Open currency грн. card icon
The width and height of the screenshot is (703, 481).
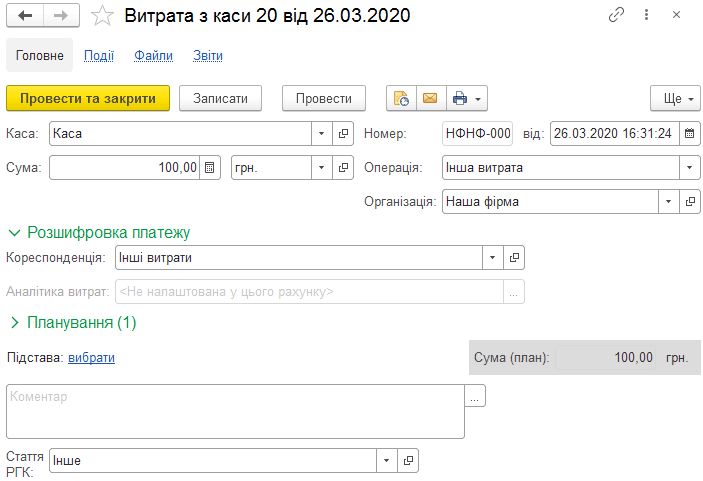coord(343,168)
